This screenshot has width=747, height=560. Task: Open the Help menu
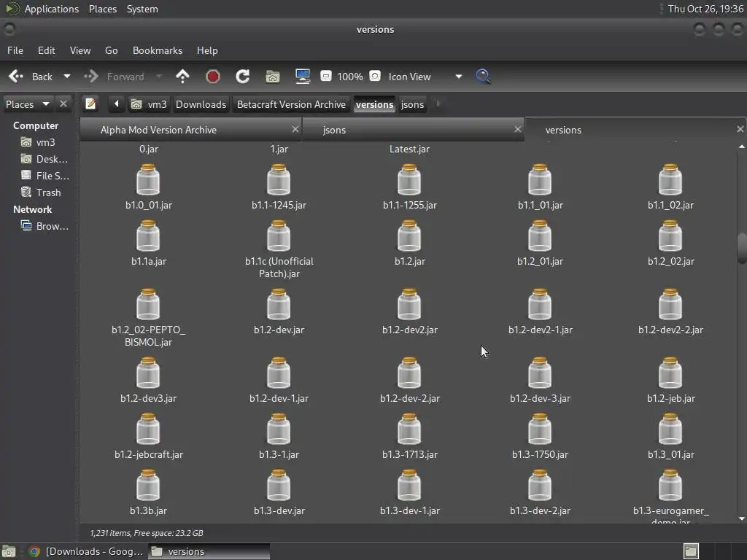tap(207, 50)
